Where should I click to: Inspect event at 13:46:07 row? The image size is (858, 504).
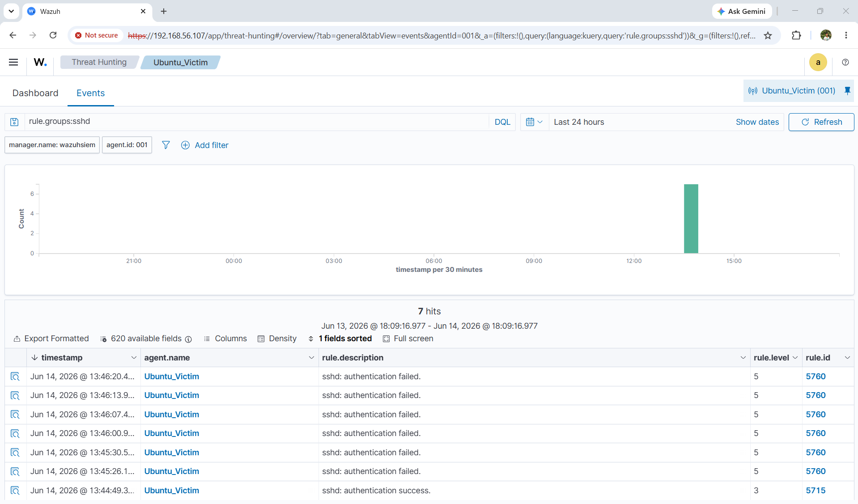[x=15, y=415]
